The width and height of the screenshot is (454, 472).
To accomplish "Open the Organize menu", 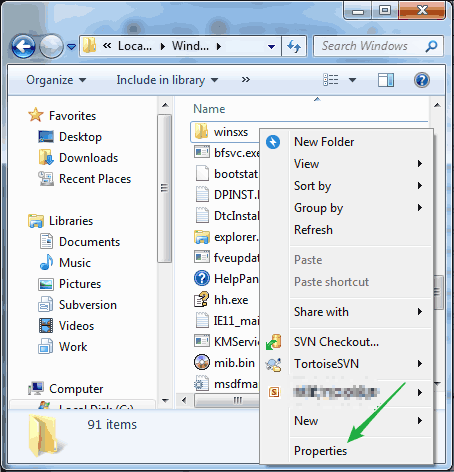I will click(56, 80).
